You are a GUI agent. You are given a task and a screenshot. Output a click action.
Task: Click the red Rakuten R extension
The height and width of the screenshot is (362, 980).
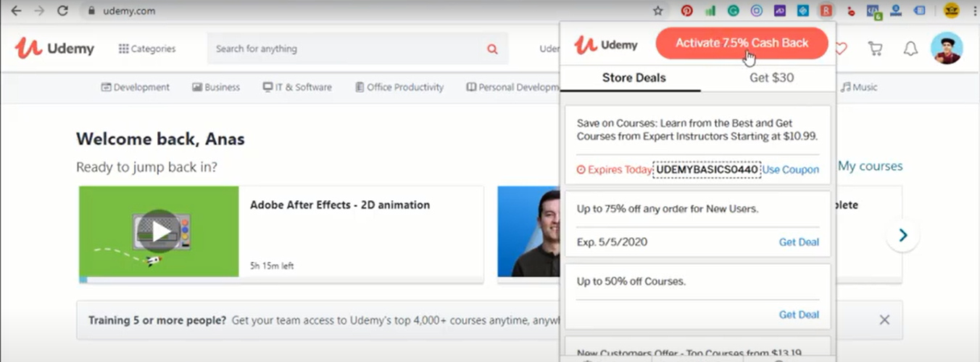tap(826, 11)
